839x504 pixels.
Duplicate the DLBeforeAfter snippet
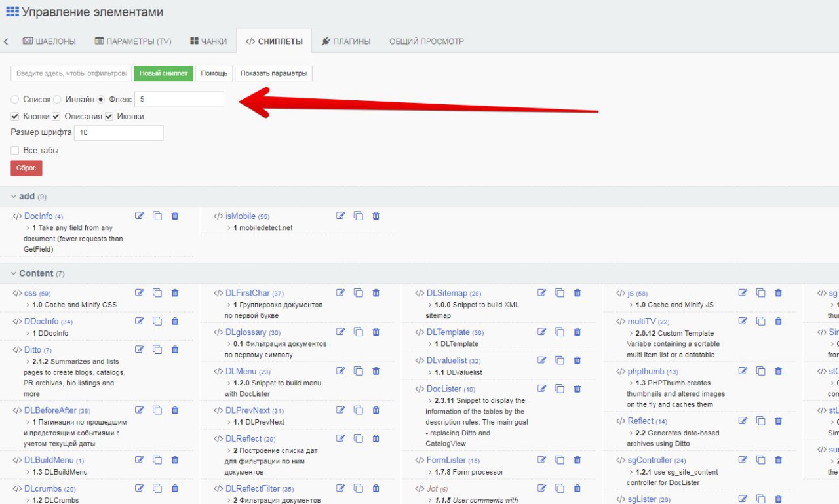[157, 410]
